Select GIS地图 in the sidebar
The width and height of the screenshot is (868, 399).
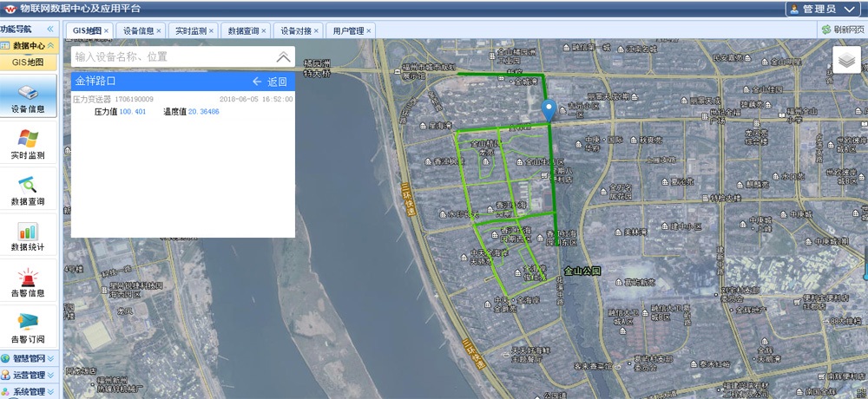pyautogui.click(x=28, y=62)
